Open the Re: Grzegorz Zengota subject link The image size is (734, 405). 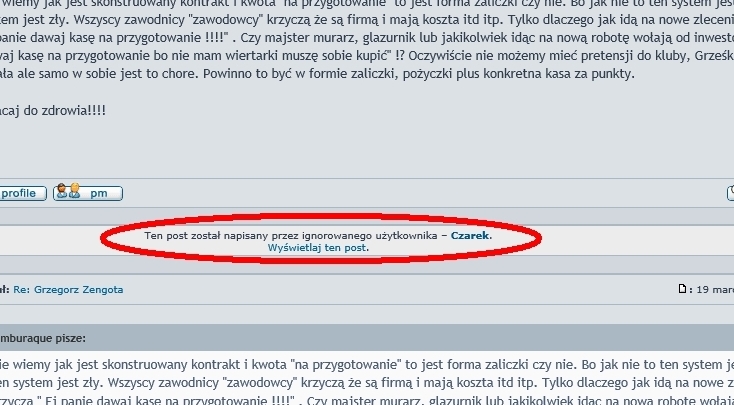(x=68, y=290)
